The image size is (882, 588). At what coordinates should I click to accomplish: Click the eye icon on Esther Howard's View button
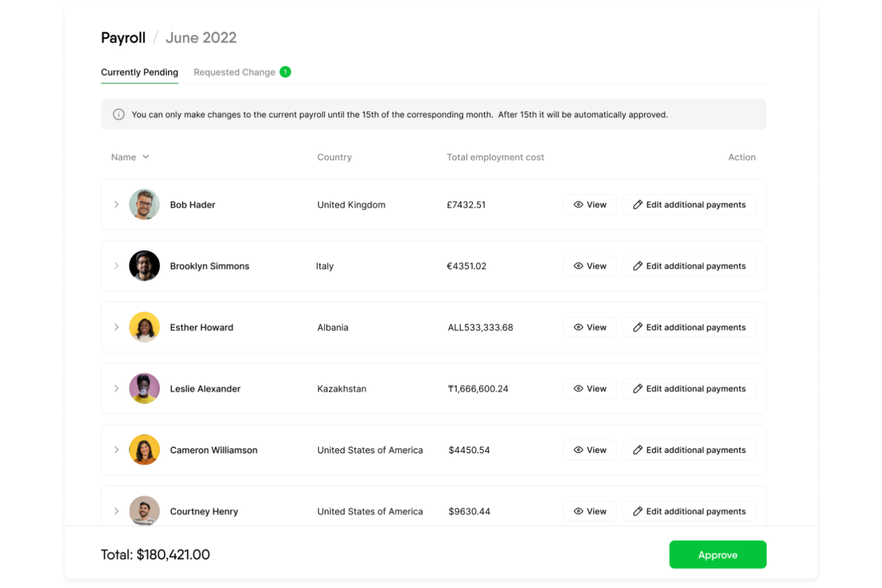tap(578, 327)
